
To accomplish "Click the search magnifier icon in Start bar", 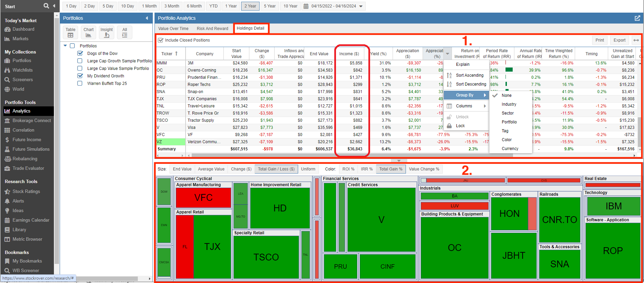I will click(46, 6).
